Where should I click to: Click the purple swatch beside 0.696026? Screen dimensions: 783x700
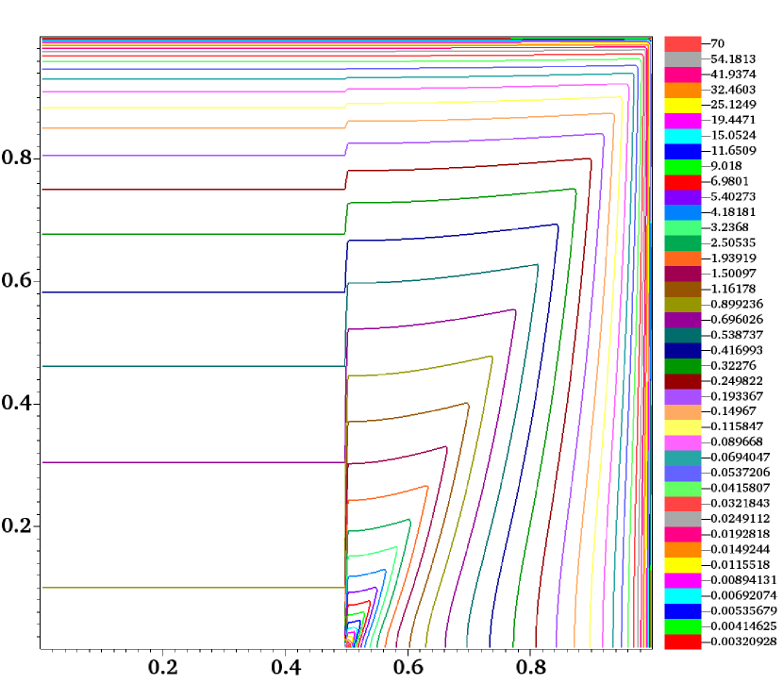683,320
